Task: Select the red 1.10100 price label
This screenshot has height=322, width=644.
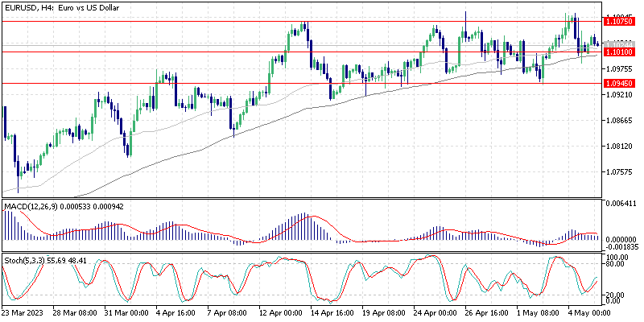Action: click(x=619, y=52)
